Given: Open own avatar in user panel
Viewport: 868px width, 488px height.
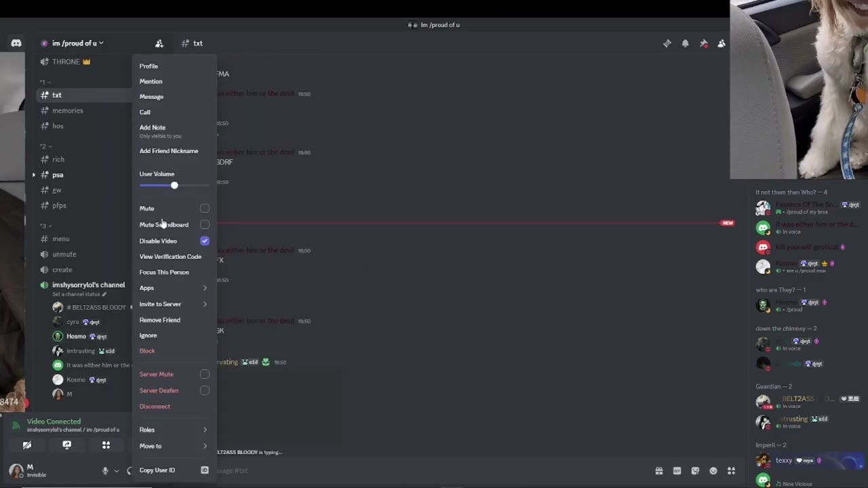Looking at the screenshot, I should (16, 470).
